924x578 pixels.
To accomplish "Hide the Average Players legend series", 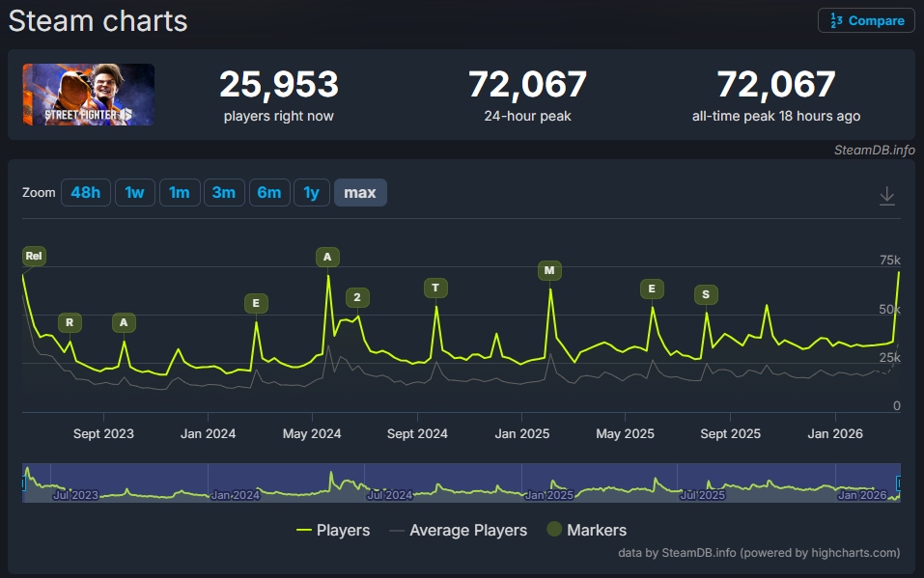I will click(x=458, y=530).
